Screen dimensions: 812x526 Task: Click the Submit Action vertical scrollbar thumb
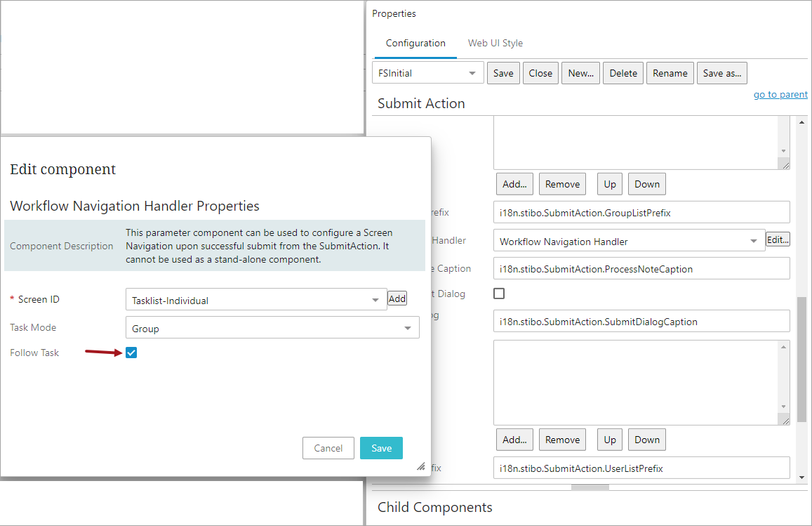click(x=801, y=359)
